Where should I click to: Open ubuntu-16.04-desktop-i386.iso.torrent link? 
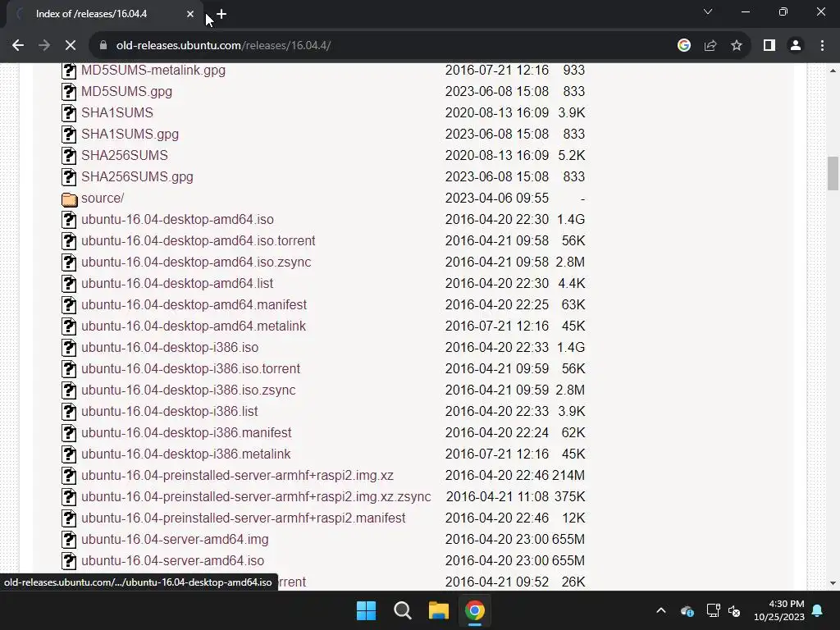tap(190, 369)
